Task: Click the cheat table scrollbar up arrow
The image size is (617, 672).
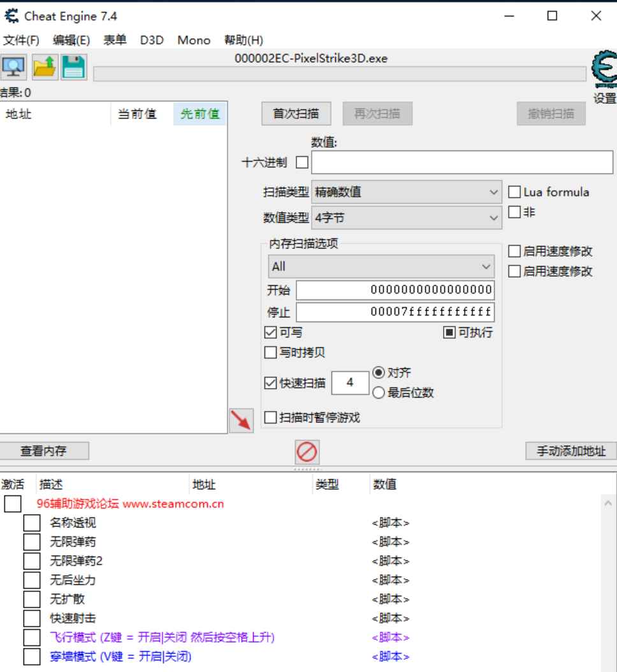Action: 608,503
